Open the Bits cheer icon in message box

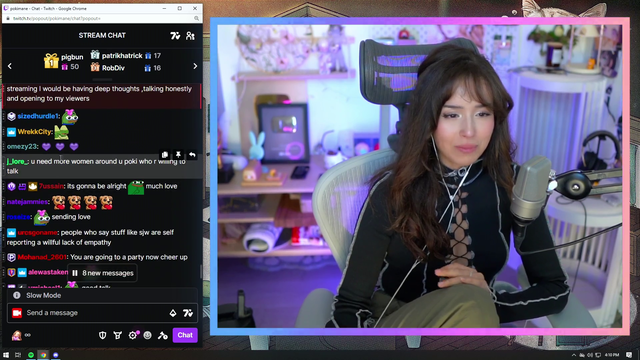point(173,313)
